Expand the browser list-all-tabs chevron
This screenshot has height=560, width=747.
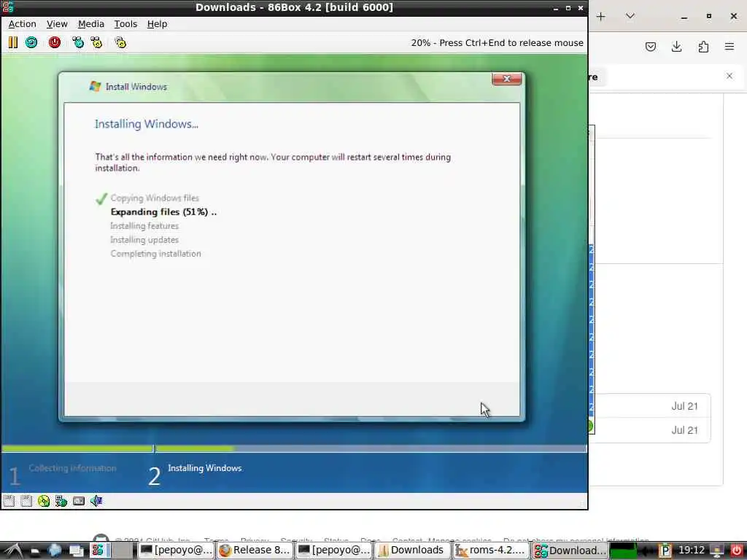tap(630, 16)
